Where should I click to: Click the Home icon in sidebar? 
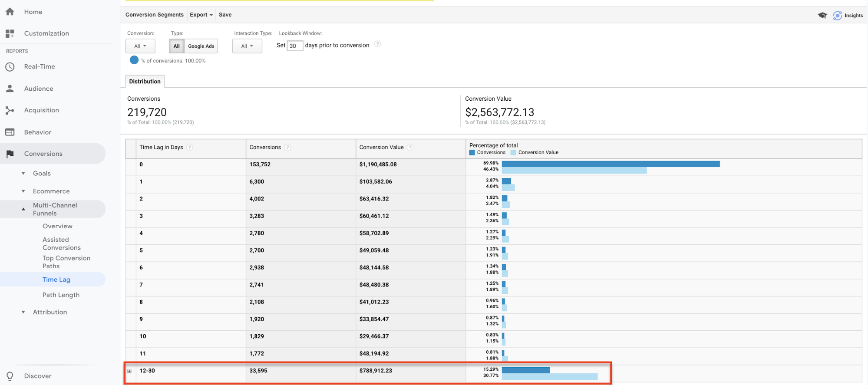(x=10, y=12)
